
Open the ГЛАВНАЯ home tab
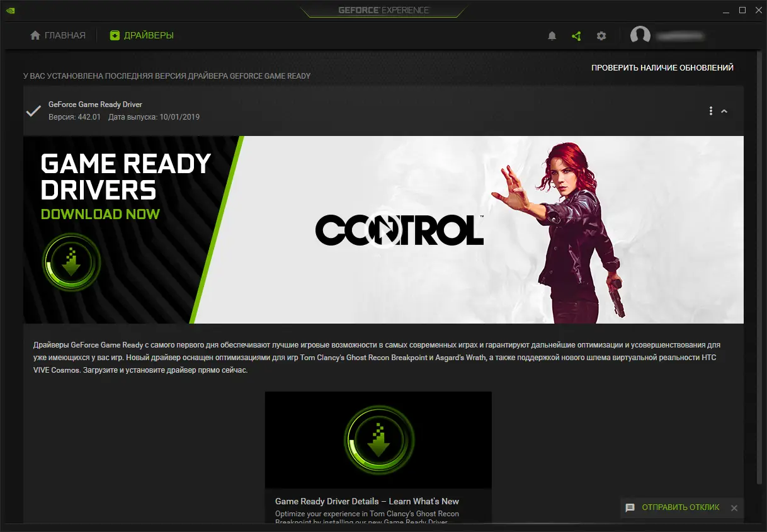tap(58, 35)
